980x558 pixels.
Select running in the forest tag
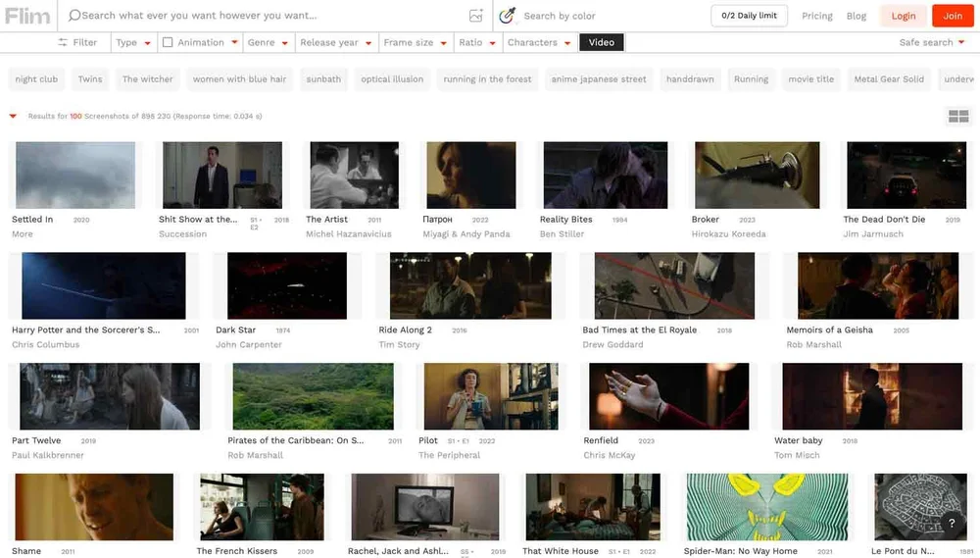tap(487, 79)
